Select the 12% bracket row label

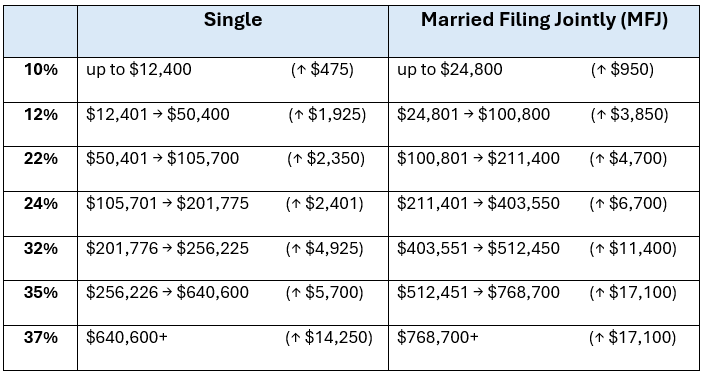(x=41, y=115)
